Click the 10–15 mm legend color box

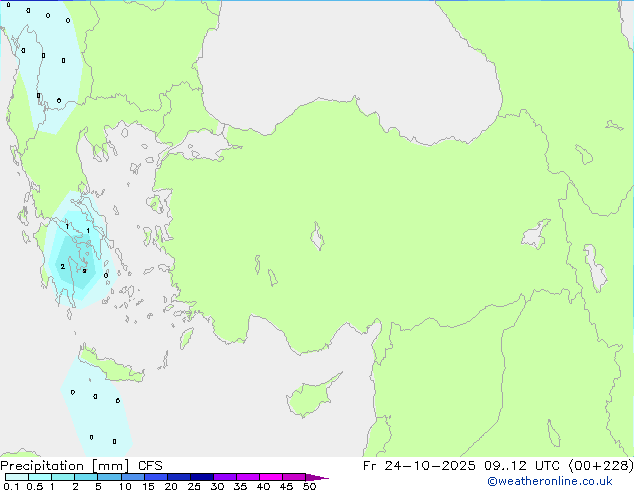pos(133,477)
